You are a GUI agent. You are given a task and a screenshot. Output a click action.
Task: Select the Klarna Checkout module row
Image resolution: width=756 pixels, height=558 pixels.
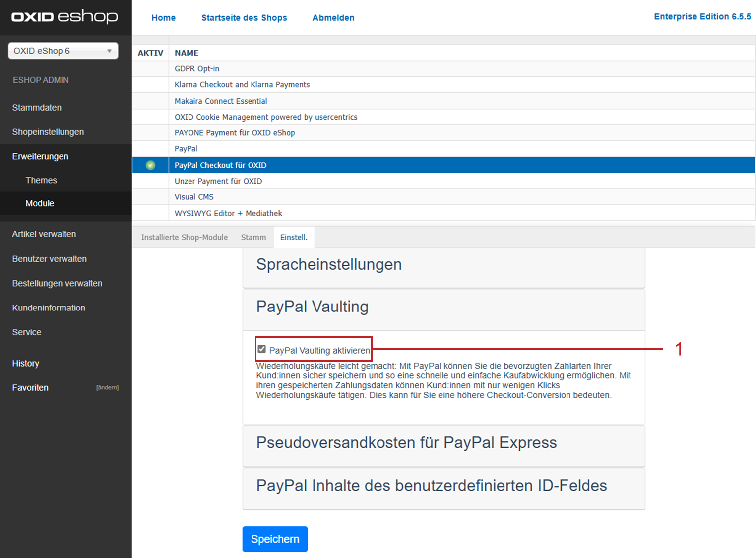242,85
